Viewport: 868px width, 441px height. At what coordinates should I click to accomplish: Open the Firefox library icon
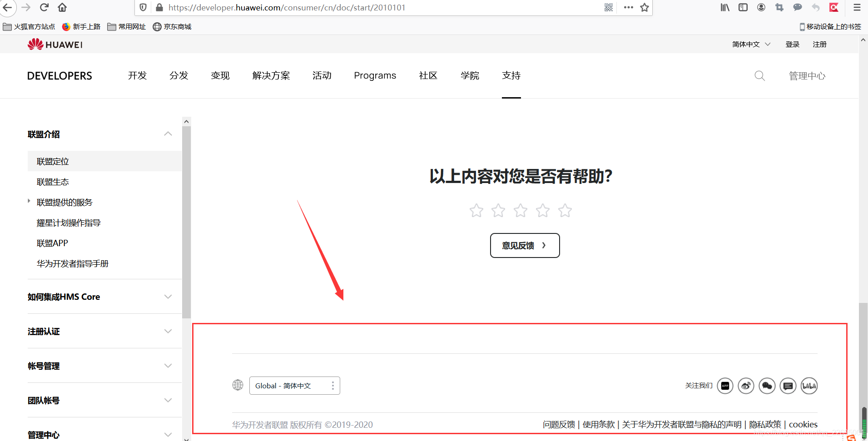(x=725, y=7)
